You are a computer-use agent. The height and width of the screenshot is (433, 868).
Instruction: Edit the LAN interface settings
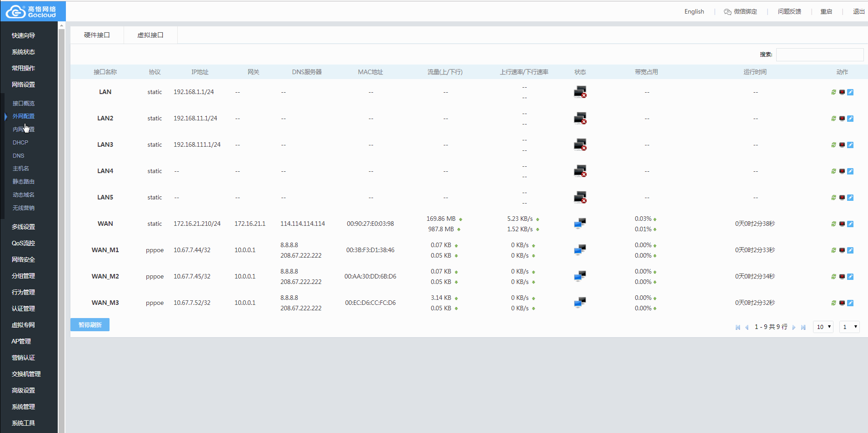point(850,92)
